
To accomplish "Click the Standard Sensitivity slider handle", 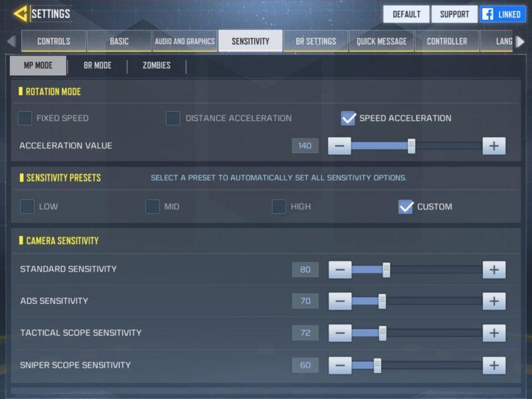I will click(386, 270).
